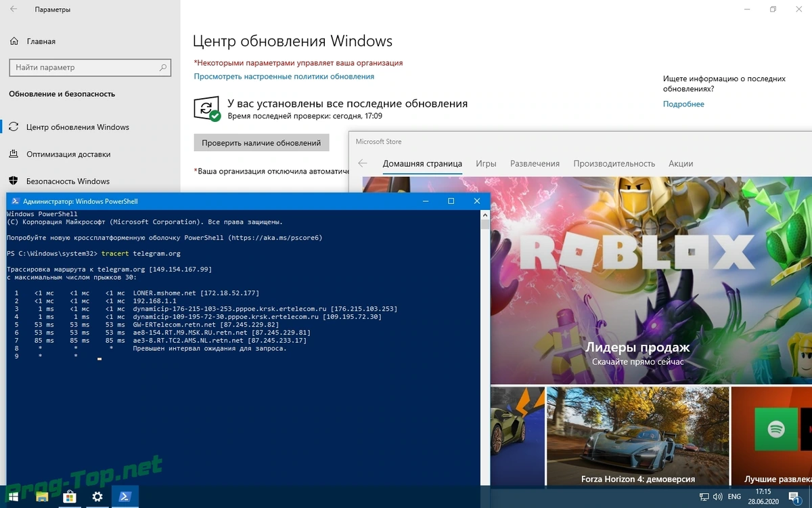Click the volume icon in the system tray
This screenshot has width=812, height=508.
click(x=718, y=497)
